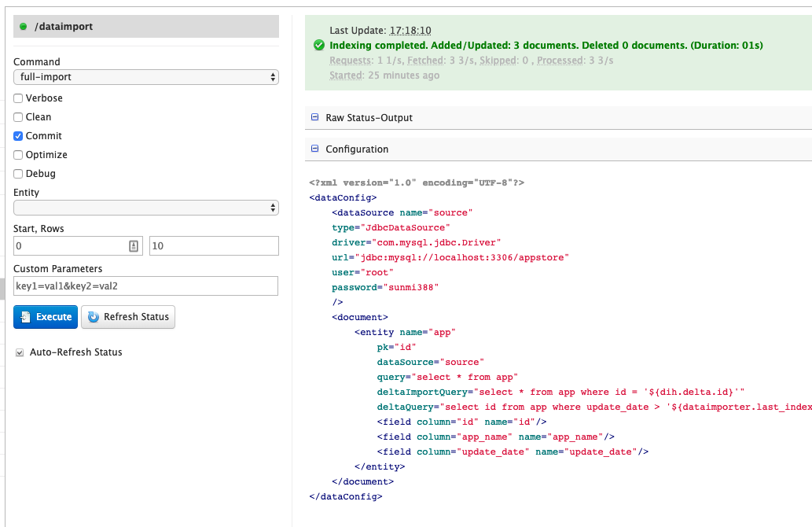
Task: Click the contact autofill icon in Start field
Action: coord(134,246)
